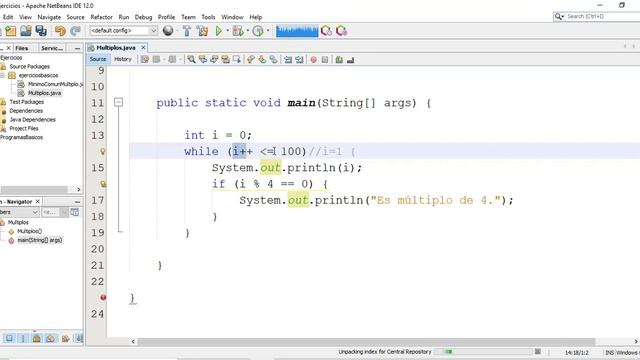640x360 pixels.
Task: Click the Last Edit icon in editor toolbar
Action: point(144,60)
